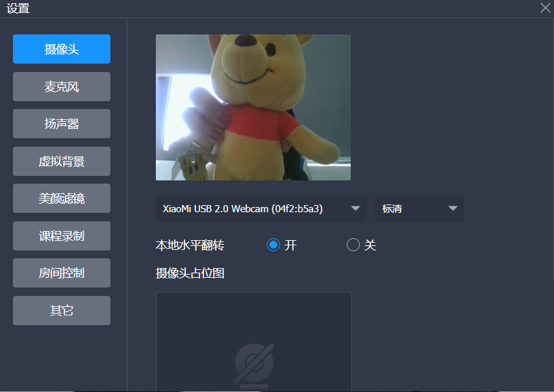The height and width of the screenshot is (392, 554).
Task: Click the webcam preview image
Action: [253, 107]
